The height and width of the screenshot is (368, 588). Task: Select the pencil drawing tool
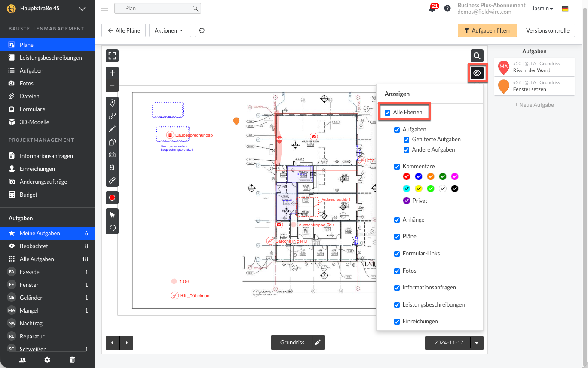(x=112, y=129)
